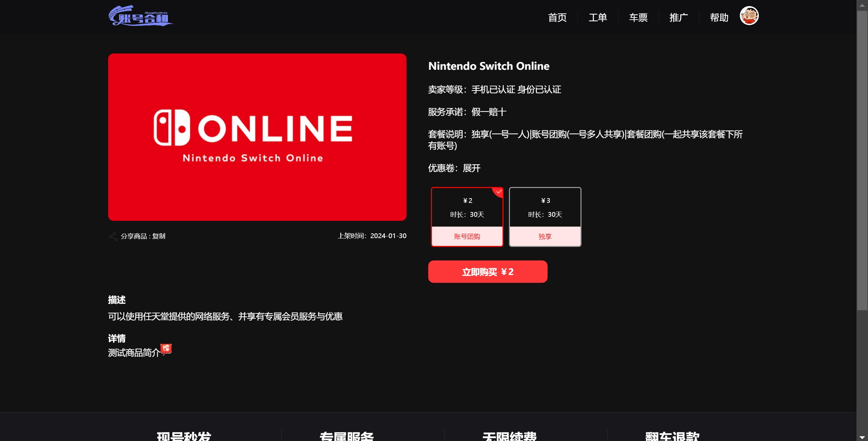The width and height of the screenshot is (868, 441).
Task: Open the 车票 menu item
Action: click(x=638, y=17)
